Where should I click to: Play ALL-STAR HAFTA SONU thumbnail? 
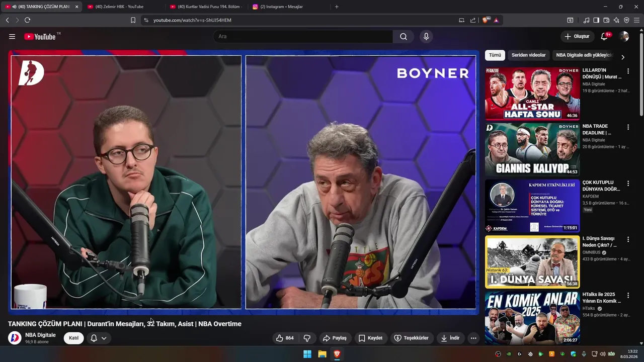(532, 94)
